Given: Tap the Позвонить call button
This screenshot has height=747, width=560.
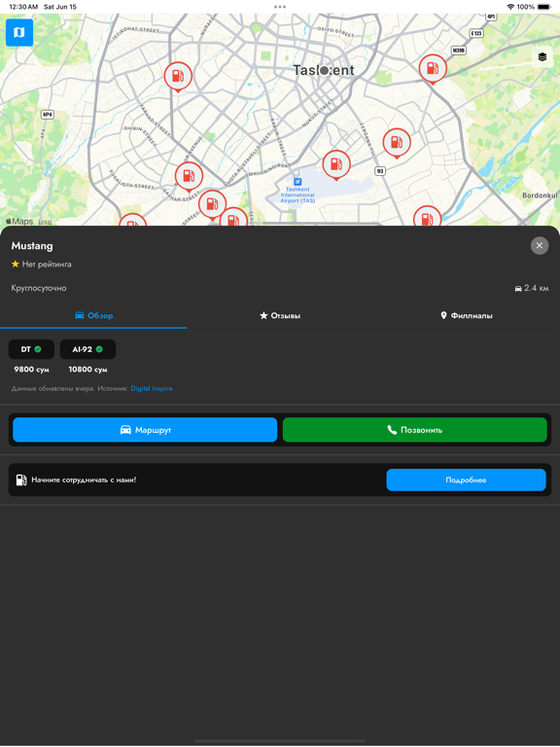Looking at the screenshot, I should (415, 430).
